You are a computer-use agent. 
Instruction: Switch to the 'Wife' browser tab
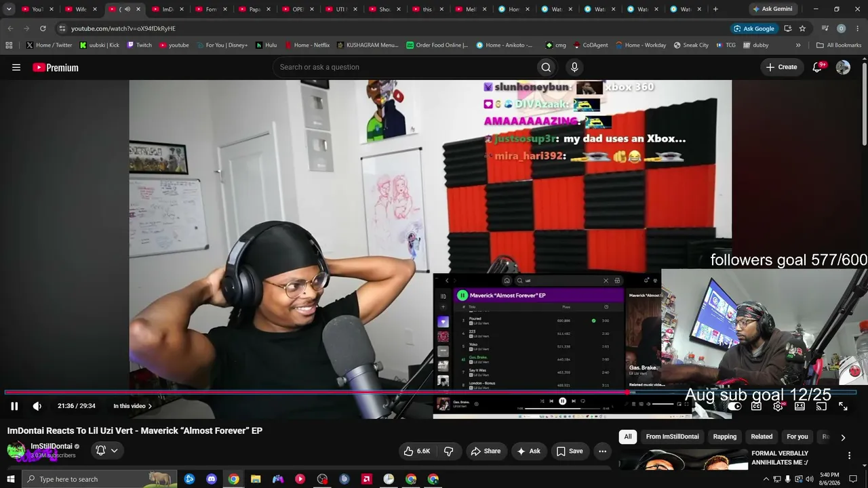[80, 9]
